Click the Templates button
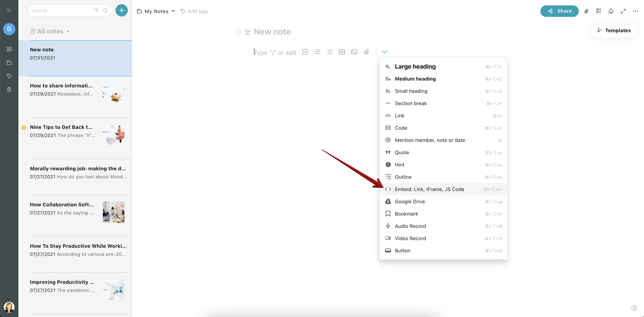Screen dimensions: 644x317 click(x=614, y=30)
